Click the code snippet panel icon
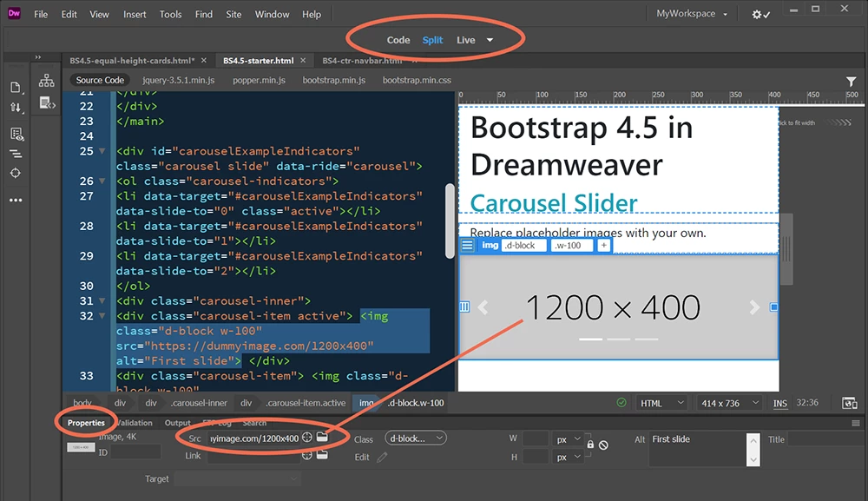Image resolution: width=868 pixels, height=501 pixels. point(47,102)
